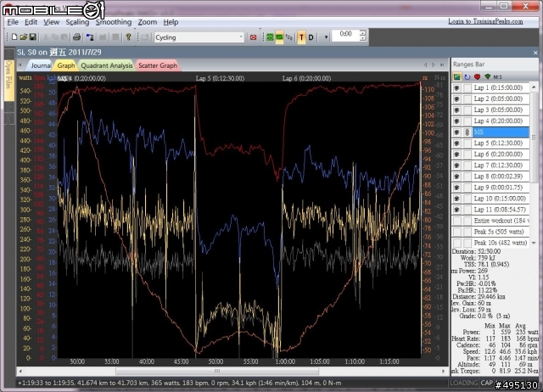
Task: Click the green gem icon in Ranges Bar
Action: click(488, 76)
